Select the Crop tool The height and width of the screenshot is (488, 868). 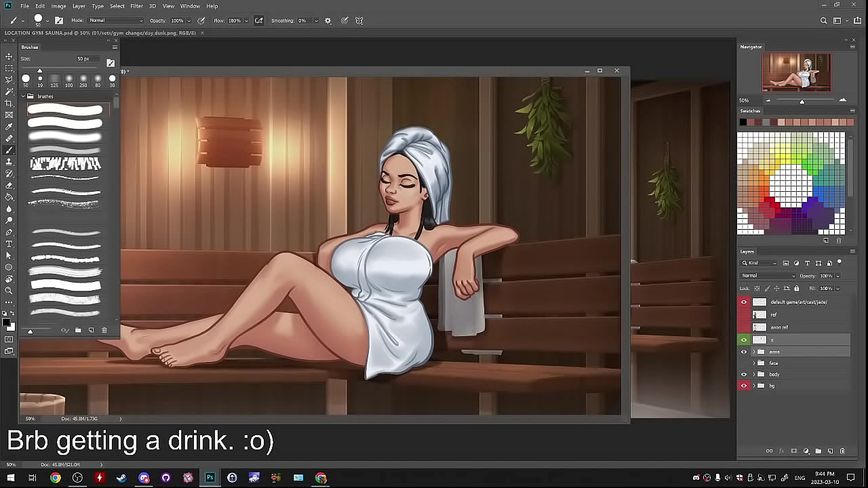tap(9, 103)
